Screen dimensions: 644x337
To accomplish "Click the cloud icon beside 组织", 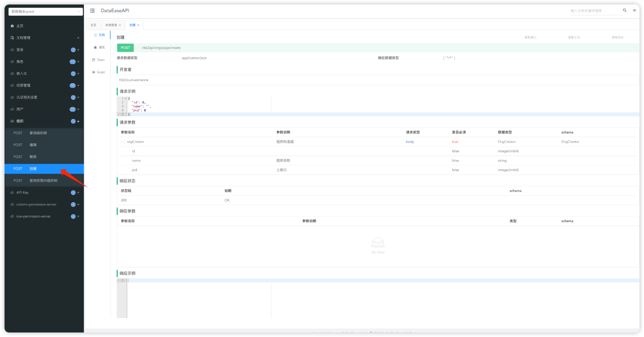I will pyautogui.click(x=12, y=121).
